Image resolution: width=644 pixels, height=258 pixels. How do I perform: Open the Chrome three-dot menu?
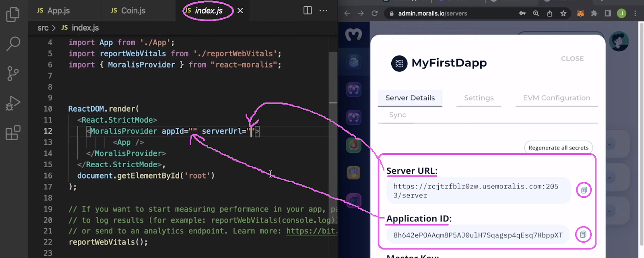pyautogui.click(x=635, y=13)
